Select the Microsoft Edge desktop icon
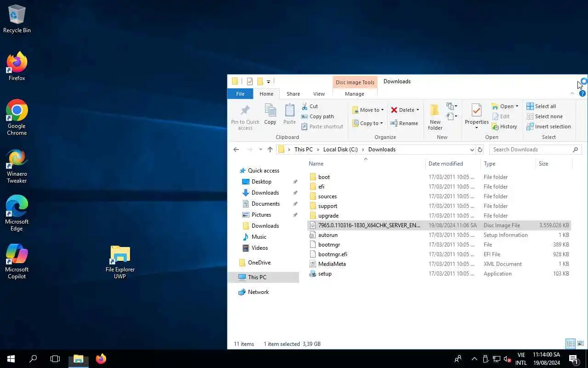588x368 pixels. click(x=17, y=213)
